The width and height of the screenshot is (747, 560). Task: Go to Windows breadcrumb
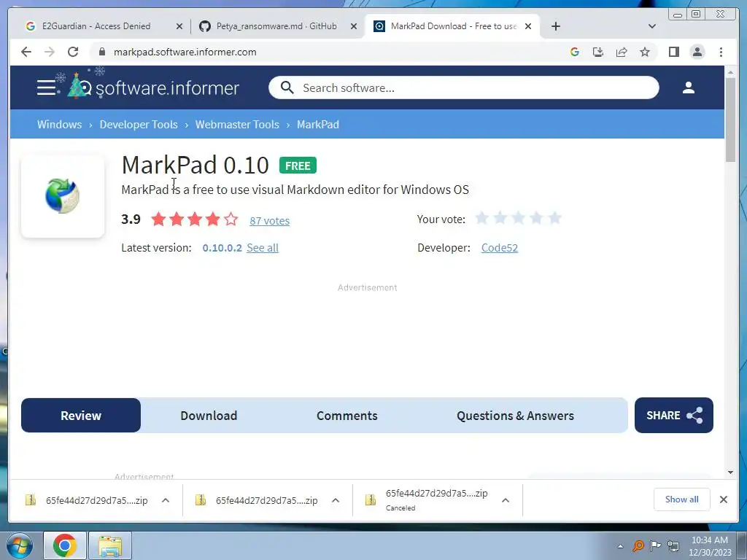pos(60,124)
